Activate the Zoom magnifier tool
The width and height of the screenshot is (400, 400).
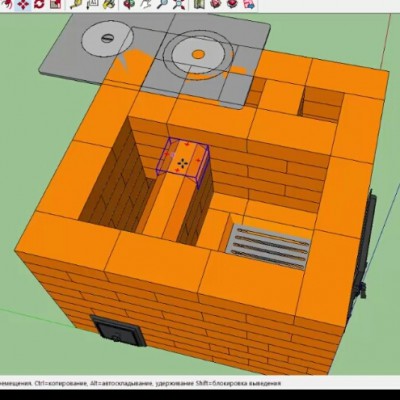(162, 4)
